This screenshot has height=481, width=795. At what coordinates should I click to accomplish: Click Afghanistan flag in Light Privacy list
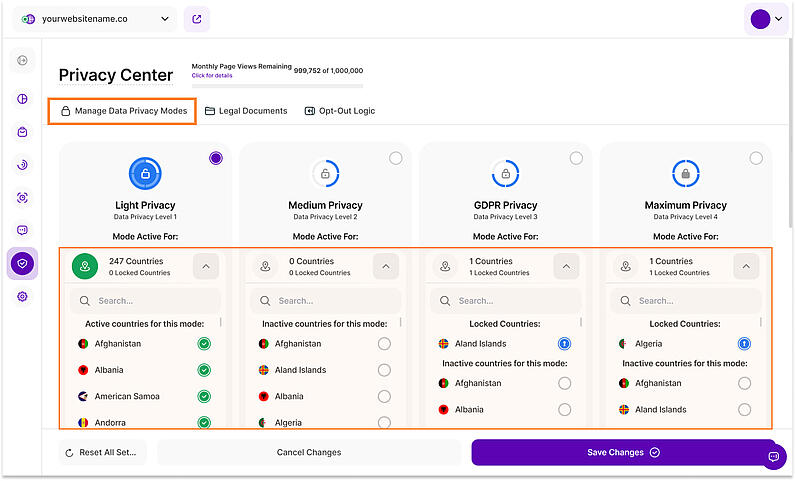(x=83, y=344)
